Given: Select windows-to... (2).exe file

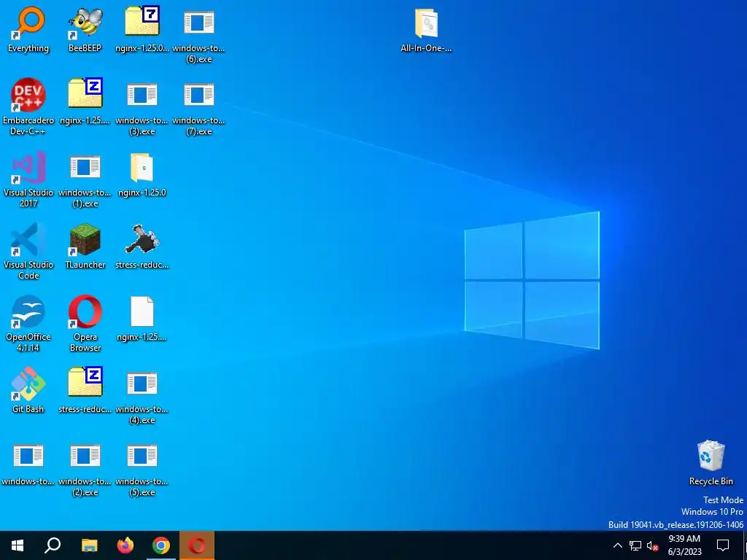Looking at the screenshot, I should (85, 469).
